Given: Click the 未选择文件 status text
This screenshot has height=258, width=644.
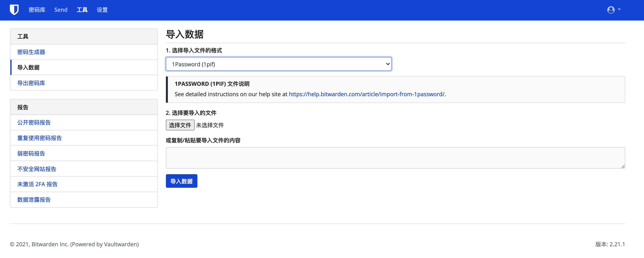Looking at the screenshot, I should point(210,125).
